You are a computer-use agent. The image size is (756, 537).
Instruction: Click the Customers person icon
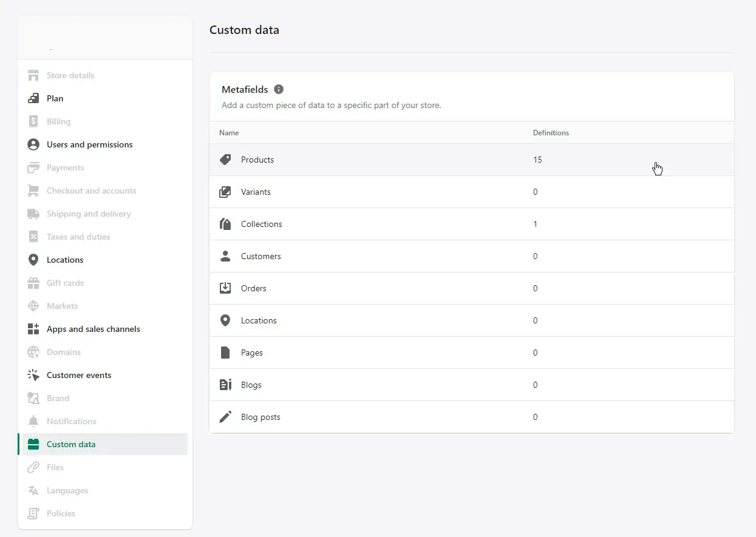(225, 256)
